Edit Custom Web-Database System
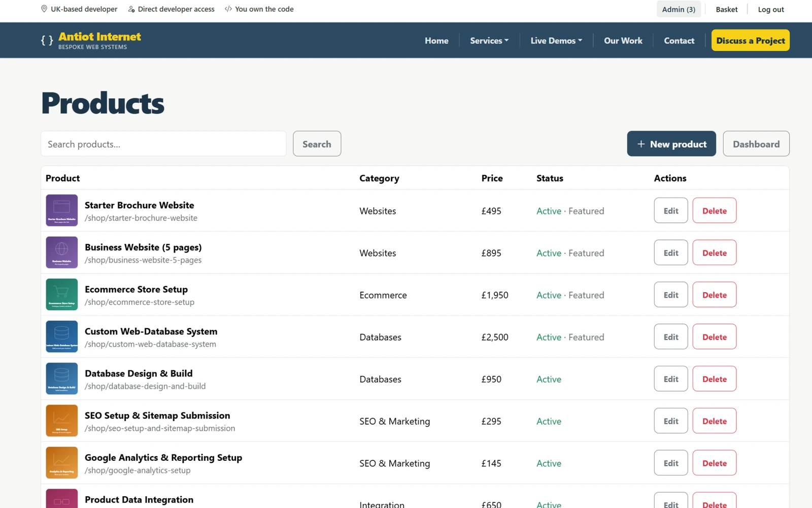812x508 pixels. coord(671,337)
